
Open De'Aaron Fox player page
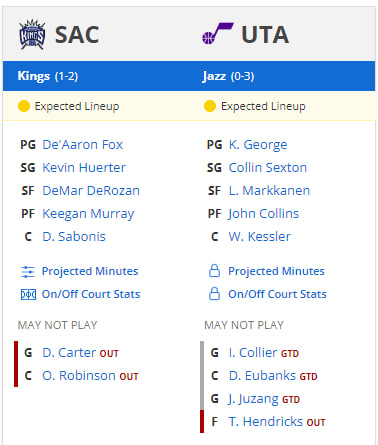pyautogui.click(x=83, y=145)
